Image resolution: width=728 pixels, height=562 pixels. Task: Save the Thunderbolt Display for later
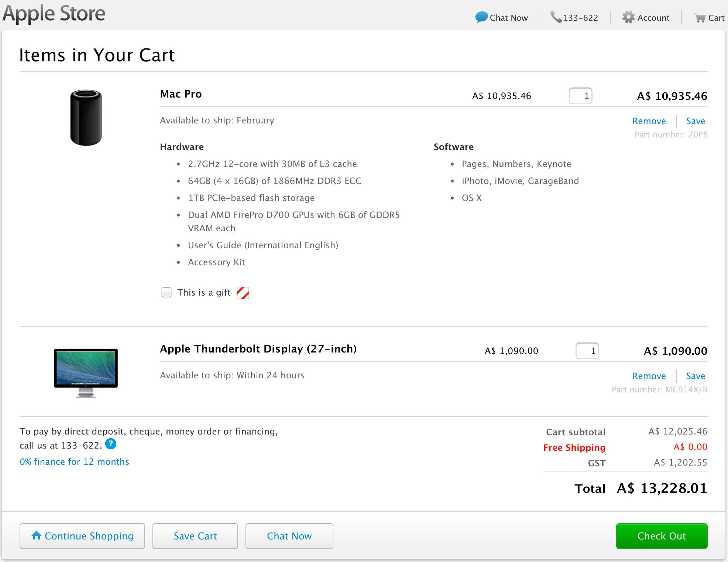coord(696,376)
